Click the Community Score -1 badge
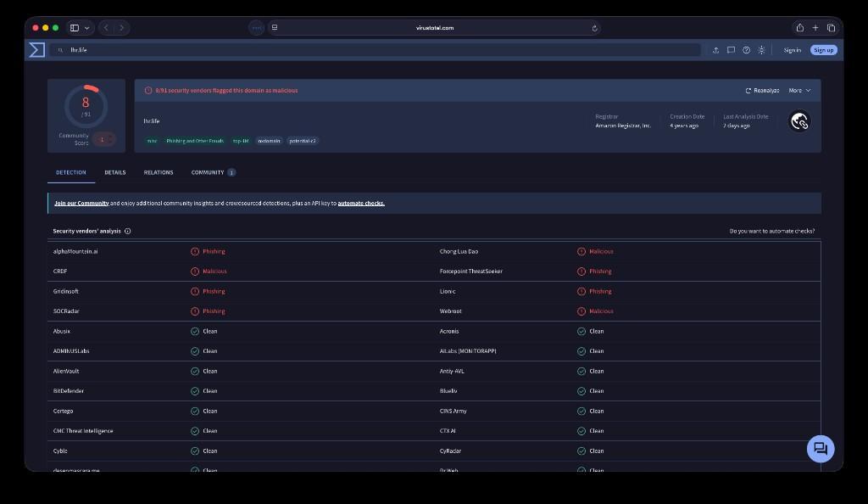 [103, 139]
